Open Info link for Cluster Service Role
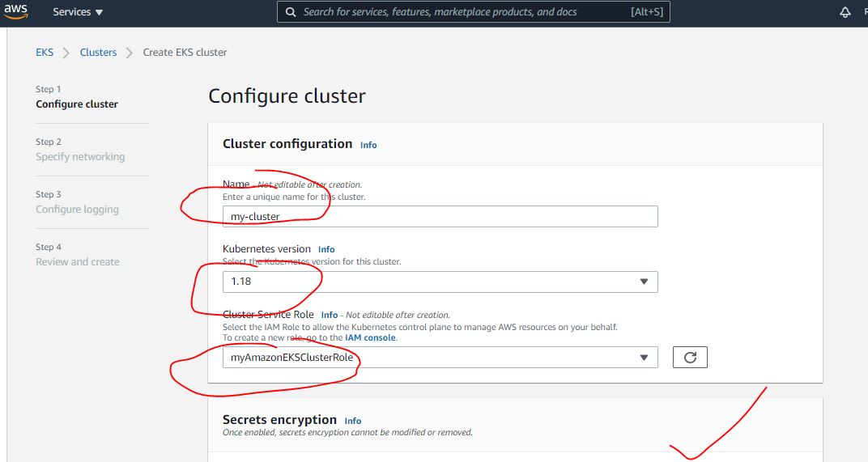Viewport: 868px width, 462px height. pyautogui.click(x=330, y=315)
